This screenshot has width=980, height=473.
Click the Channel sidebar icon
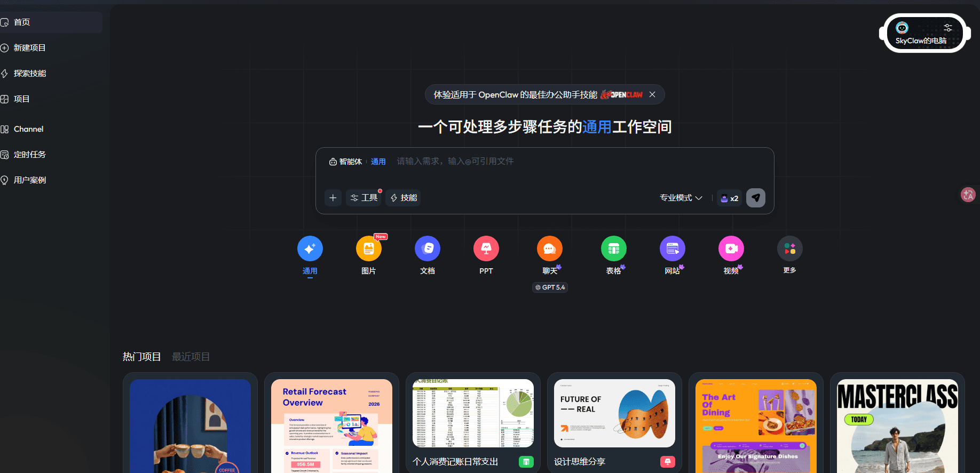4,129
